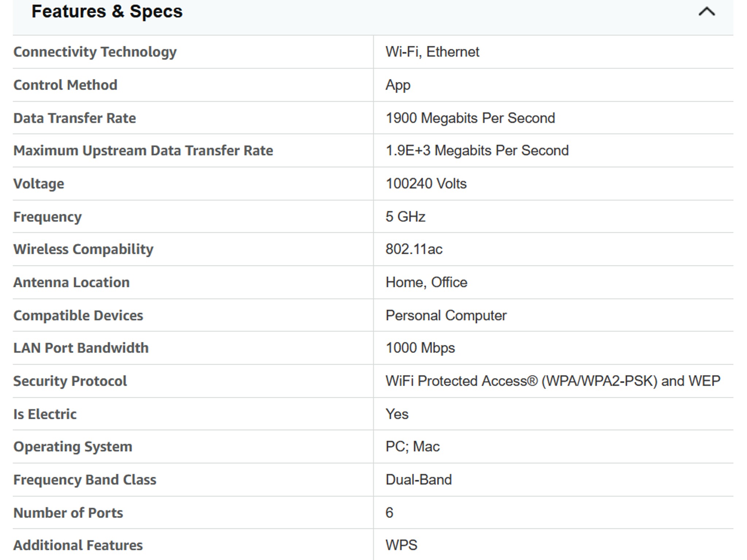Select the Wi-Fi, Ethernet value
The image size is (747, 560).
(432, 52)
